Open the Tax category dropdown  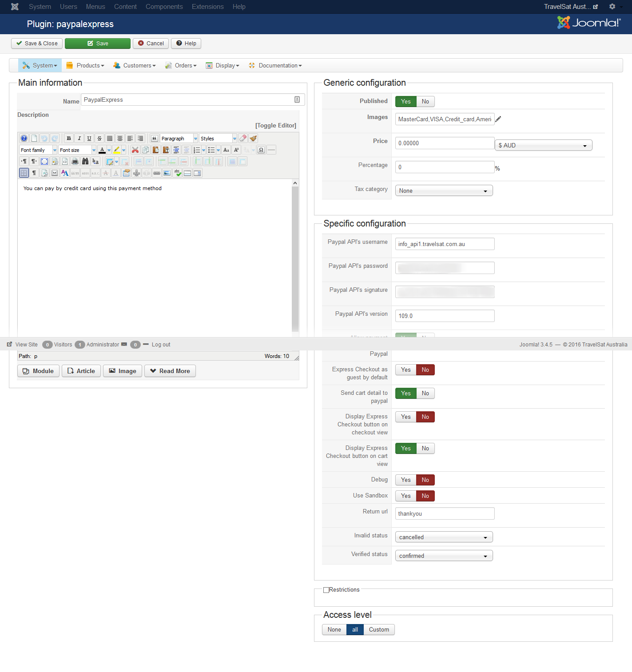444,191
